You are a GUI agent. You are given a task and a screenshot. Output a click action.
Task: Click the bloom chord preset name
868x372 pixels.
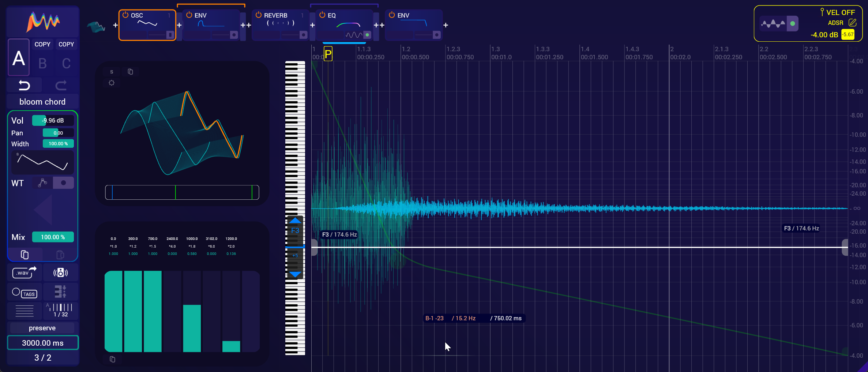42,102
